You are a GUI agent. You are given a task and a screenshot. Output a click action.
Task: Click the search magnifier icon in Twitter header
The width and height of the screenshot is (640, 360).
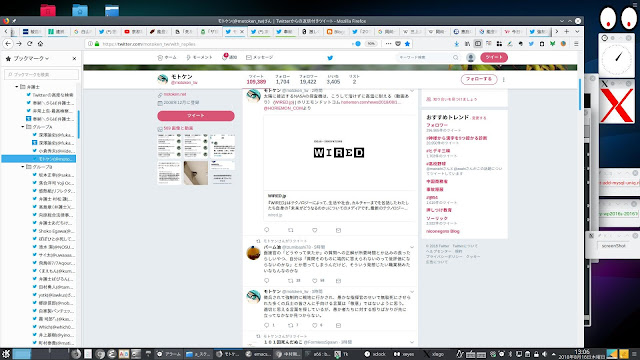coord(456,58)
